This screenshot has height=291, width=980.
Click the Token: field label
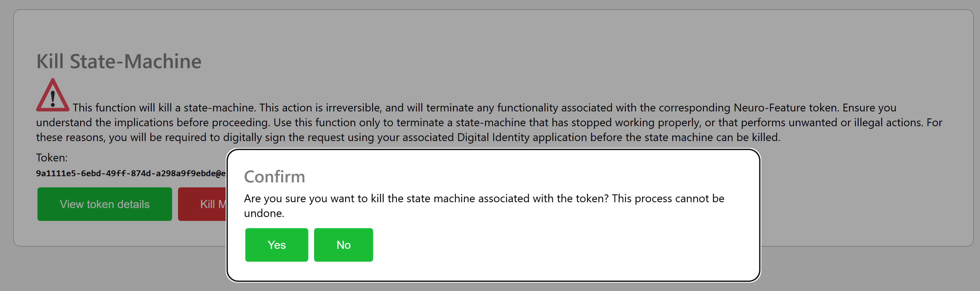[x=52, y=158]
